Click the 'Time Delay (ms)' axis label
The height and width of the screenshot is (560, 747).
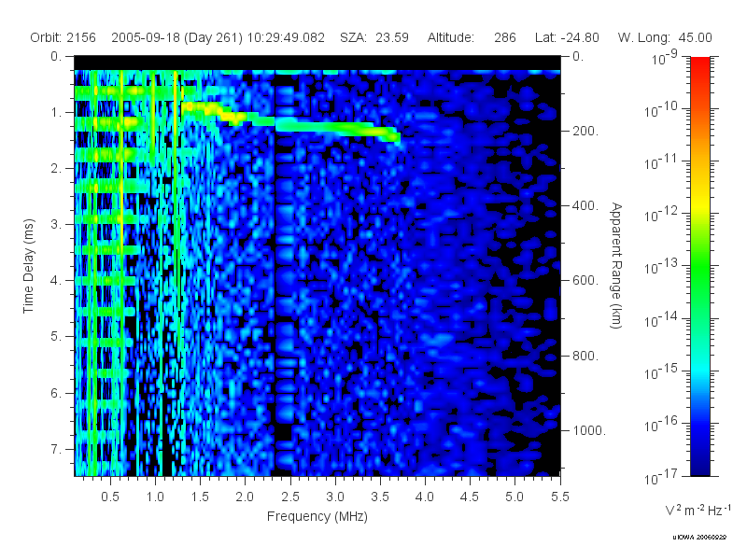(29, 266)
